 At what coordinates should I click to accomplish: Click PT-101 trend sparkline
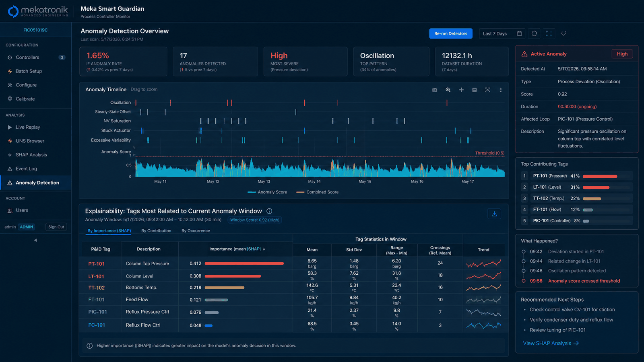484,263
